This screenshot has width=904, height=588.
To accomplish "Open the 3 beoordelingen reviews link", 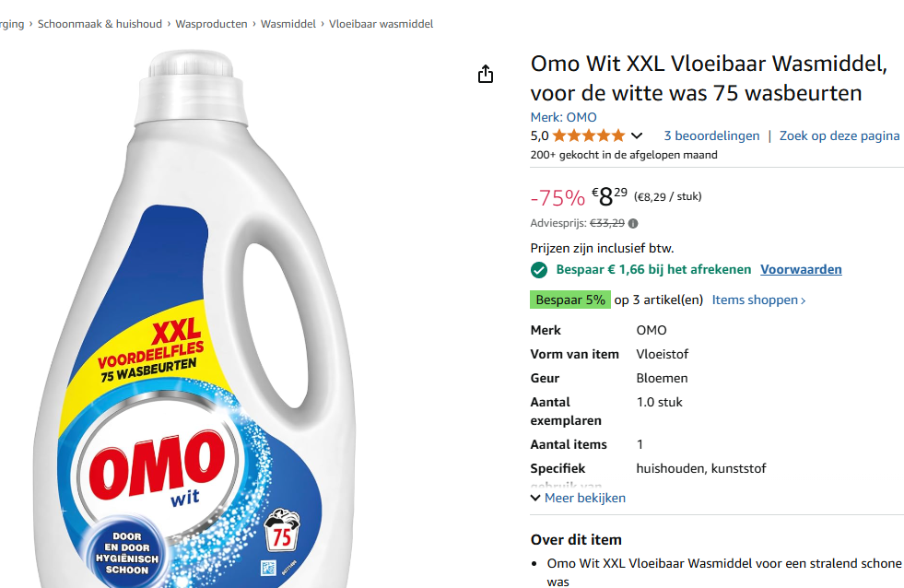I will point(710,135).
